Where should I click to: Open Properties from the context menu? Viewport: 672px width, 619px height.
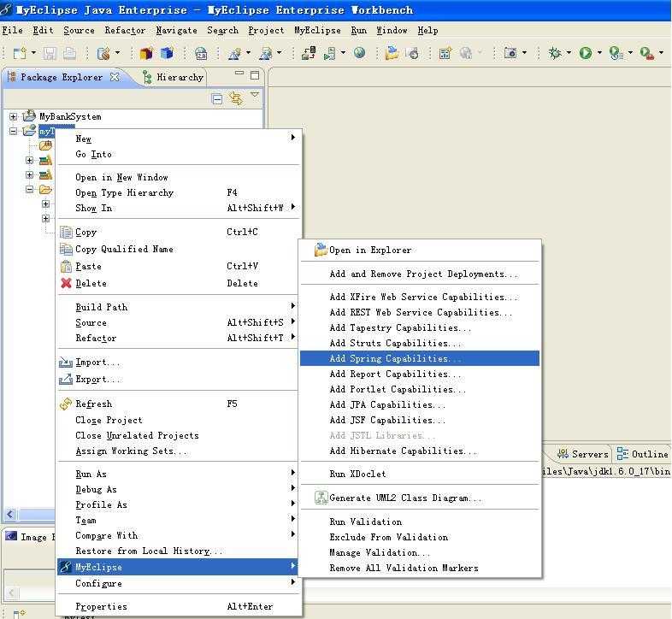tap(179, 606)
